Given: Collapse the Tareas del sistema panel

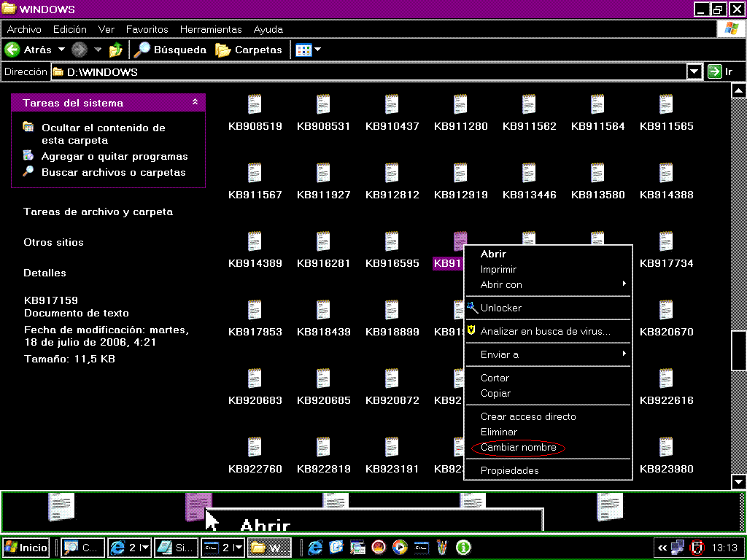Looking at the screenshot, I should (195, 102).
